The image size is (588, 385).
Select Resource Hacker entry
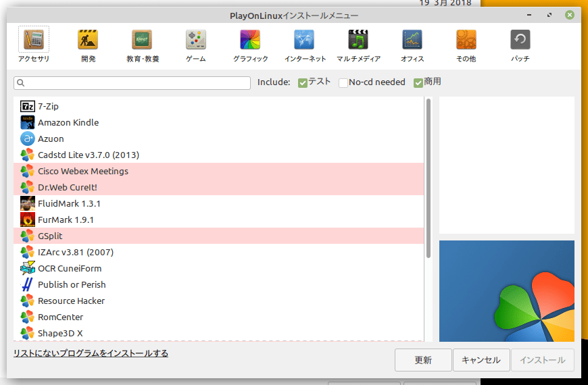[218, 301]
